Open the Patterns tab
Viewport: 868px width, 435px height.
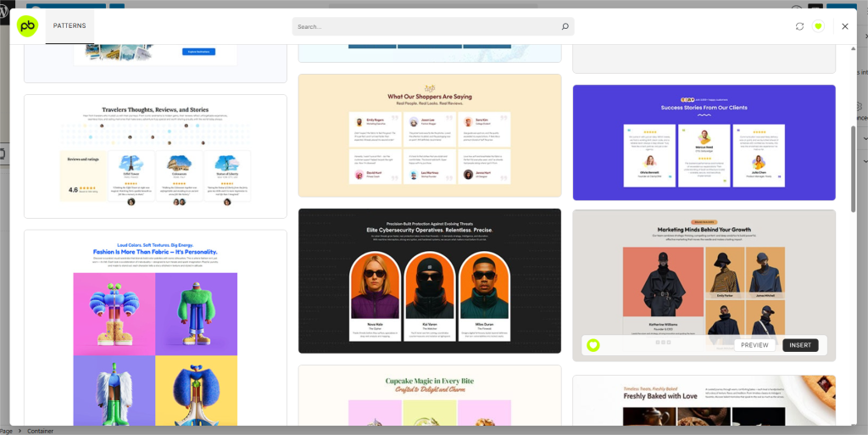tap(70, 26)
